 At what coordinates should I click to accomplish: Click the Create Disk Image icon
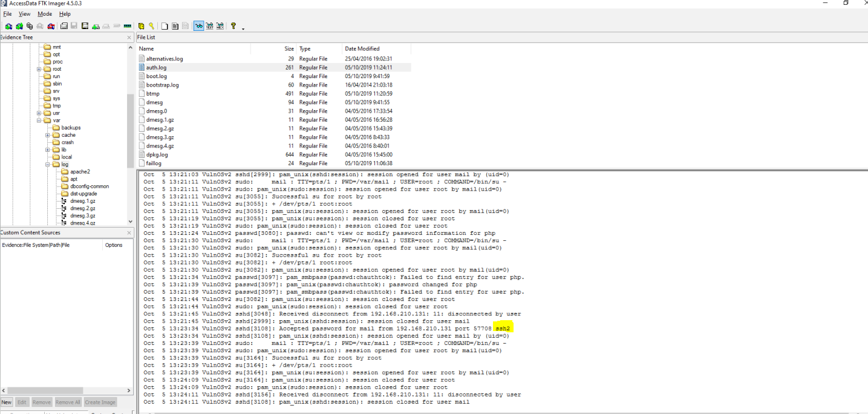tap(64, 26)
